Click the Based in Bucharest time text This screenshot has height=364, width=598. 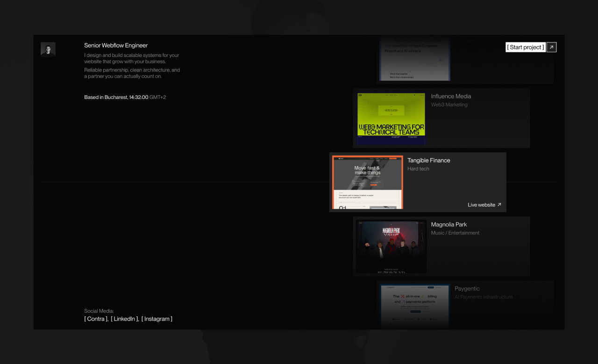coord(125,97)
